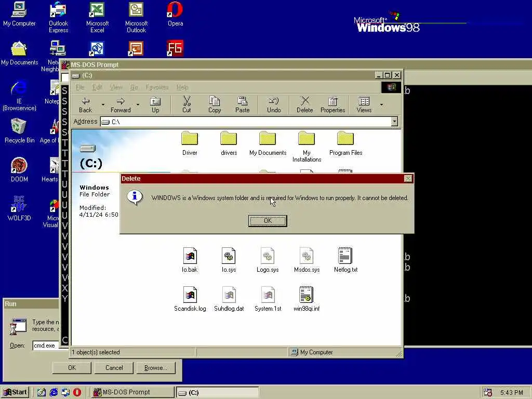
Task: Select the Io.bak file
Action: (x=190, y=260)
